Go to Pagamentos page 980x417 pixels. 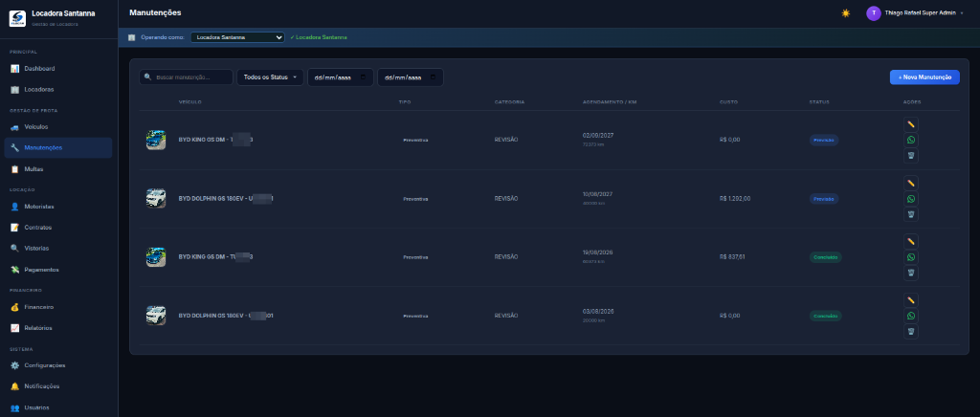[58, 270]
